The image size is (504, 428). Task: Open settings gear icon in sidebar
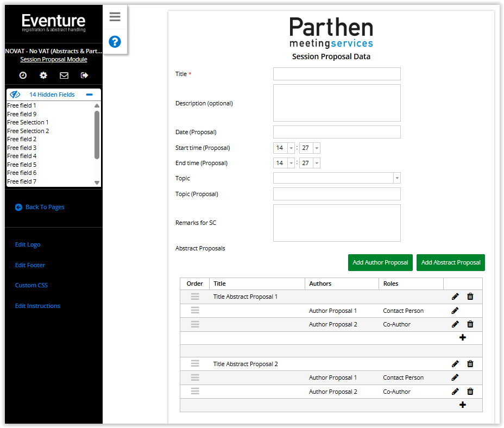tap(43, 75)
